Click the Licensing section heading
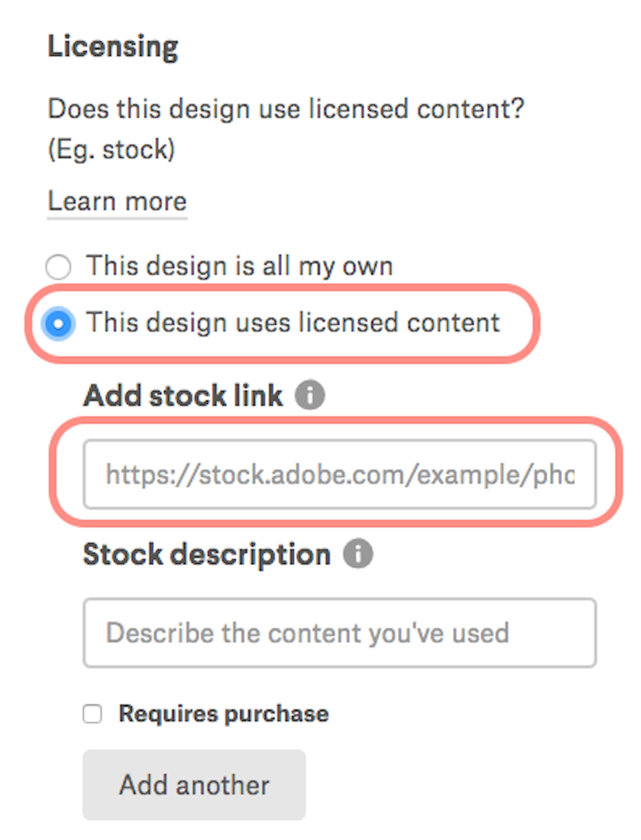The height and width of the screenshot is (840, 641). [x=113, y=47]
